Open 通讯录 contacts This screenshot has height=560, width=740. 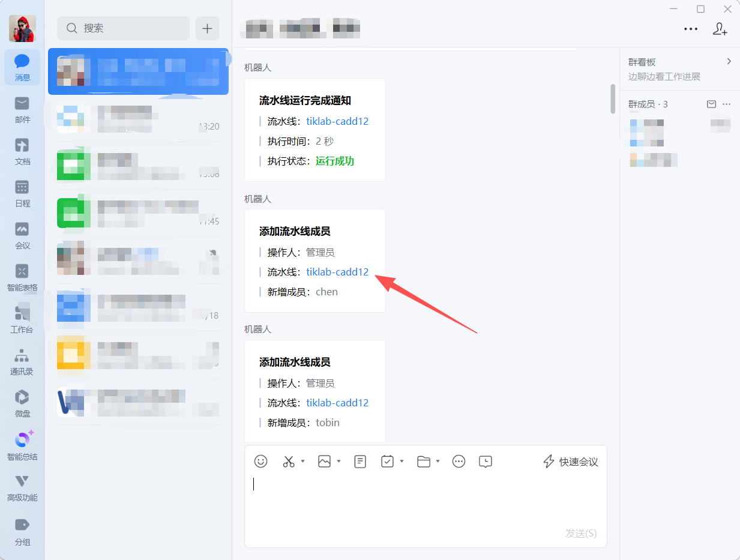pyautogui.click(x=22, y=362)
